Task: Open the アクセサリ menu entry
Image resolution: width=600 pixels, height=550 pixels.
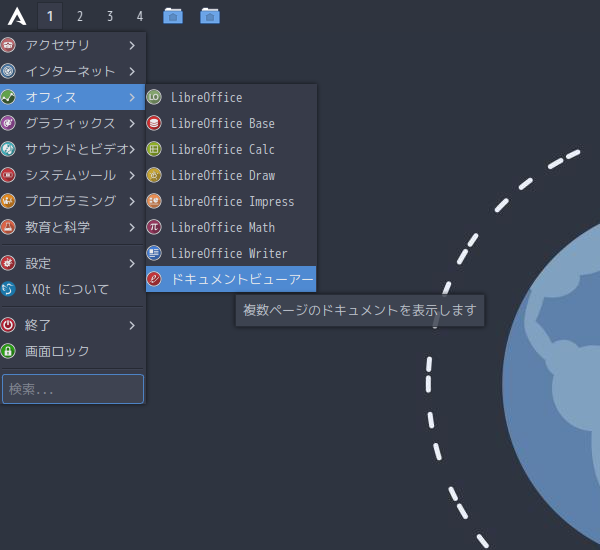Action: pos(72,45)
